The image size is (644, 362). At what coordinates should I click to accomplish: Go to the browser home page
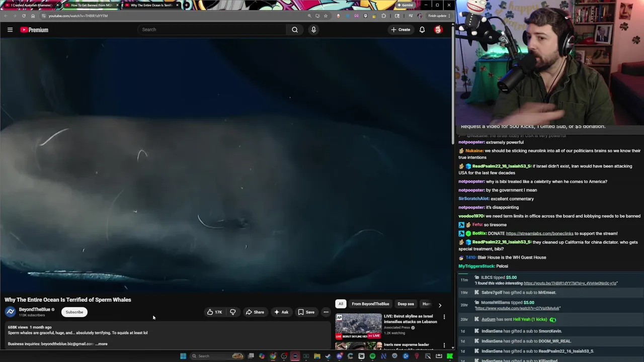pos(33,16)
